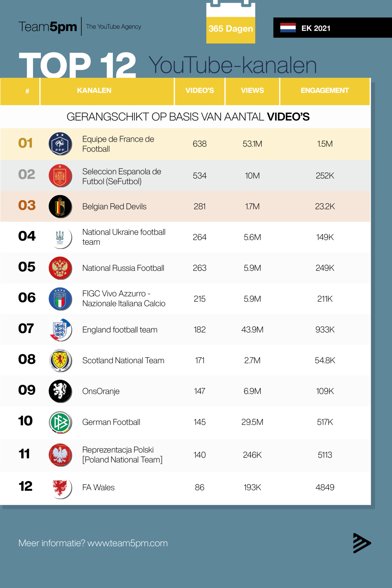Select the Belgian Red Devils crest
Screen dimensions: 392x588
coord(60,206)
